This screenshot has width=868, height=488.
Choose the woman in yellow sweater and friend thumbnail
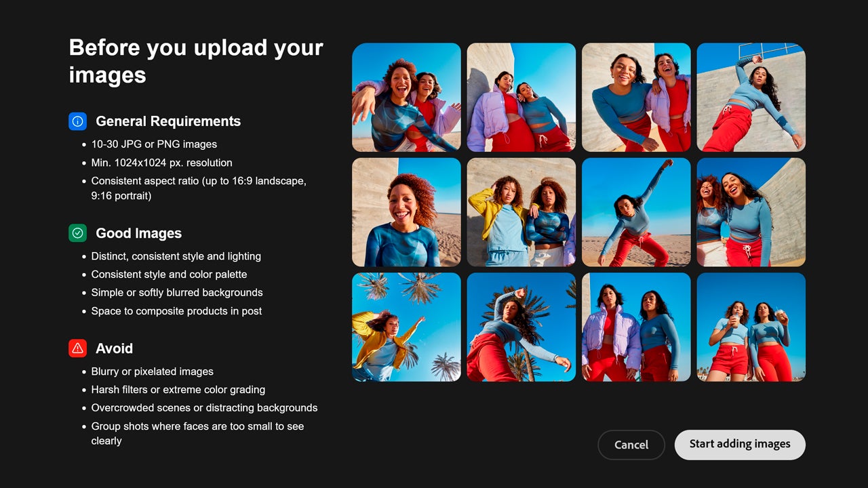pyautogui.click(x=521, y=212)
